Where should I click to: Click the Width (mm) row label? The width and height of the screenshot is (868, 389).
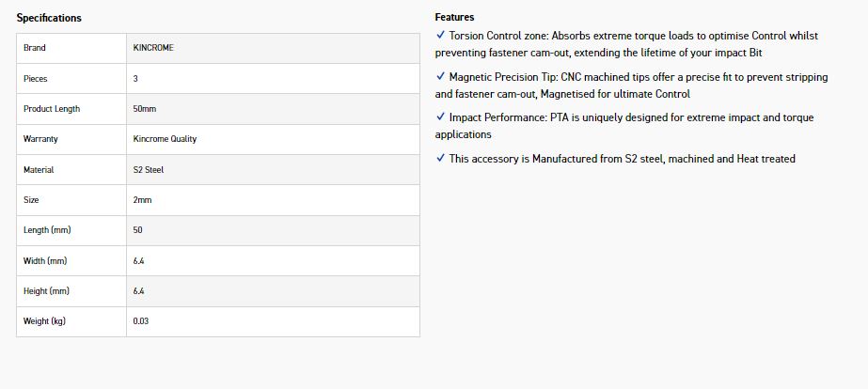[45, 260]
